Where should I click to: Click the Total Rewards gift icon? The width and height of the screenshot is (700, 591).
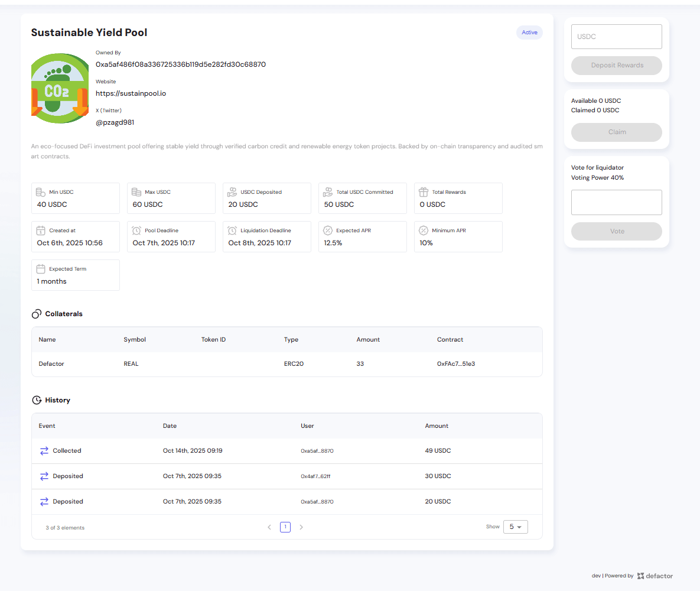(423, 192)
